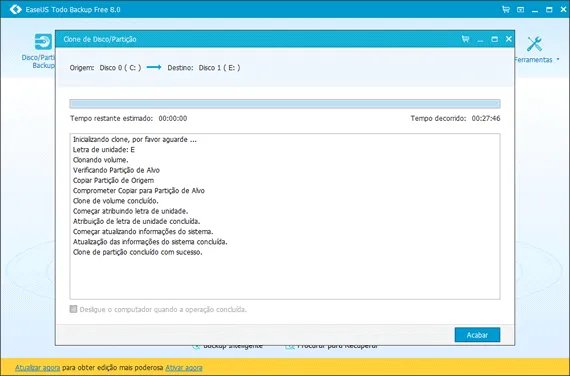The height and width of the screenshot is (376, 570).
Task: Follow the Atualizar agora link
Action: pyautogui.click(x=37, y=368)
